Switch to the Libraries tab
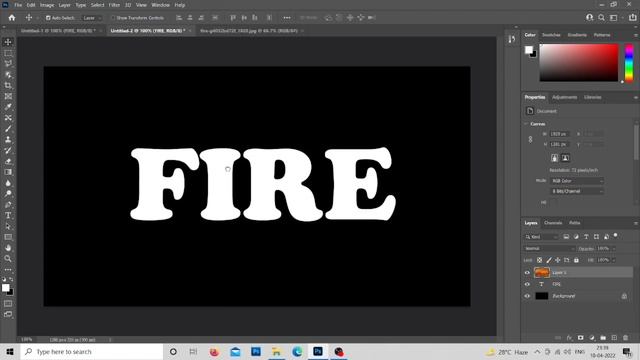640x360 pixels. [x=593, y=97]
